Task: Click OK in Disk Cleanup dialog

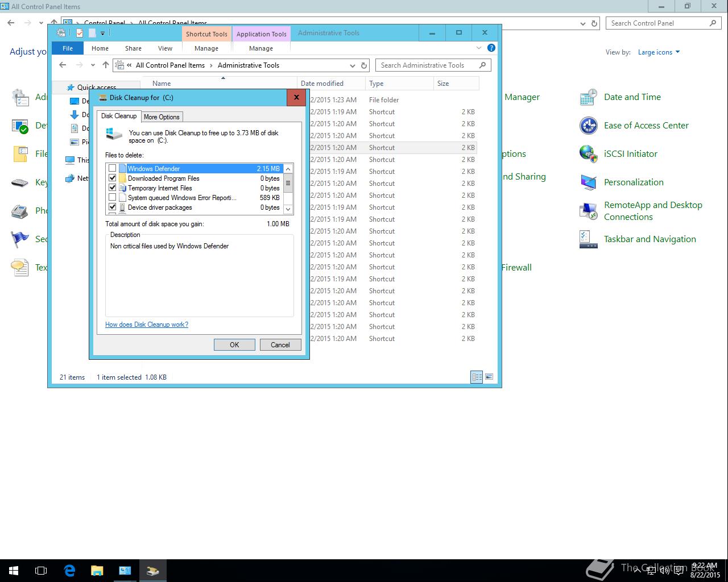Action: (234, 344)
